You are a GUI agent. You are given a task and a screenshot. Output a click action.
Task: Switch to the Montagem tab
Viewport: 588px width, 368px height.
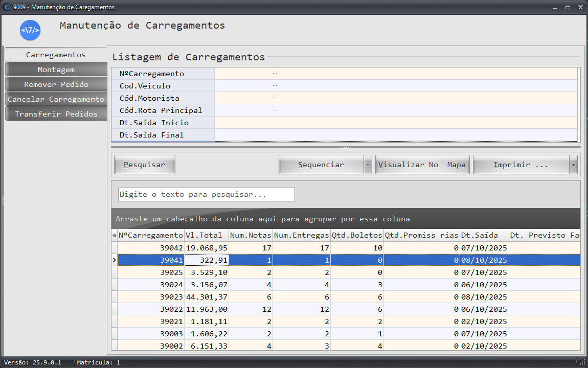point(56,70)
